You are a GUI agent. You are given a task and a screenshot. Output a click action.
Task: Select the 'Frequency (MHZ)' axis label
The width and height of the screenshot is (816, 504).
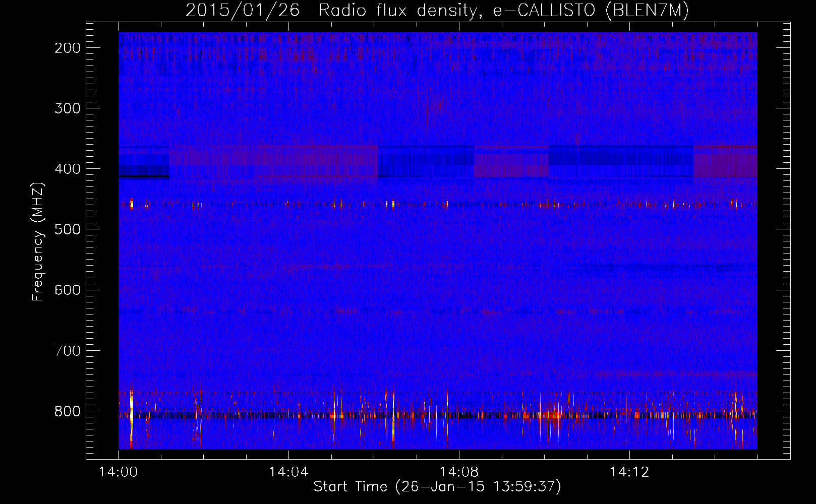coord(37,242)
